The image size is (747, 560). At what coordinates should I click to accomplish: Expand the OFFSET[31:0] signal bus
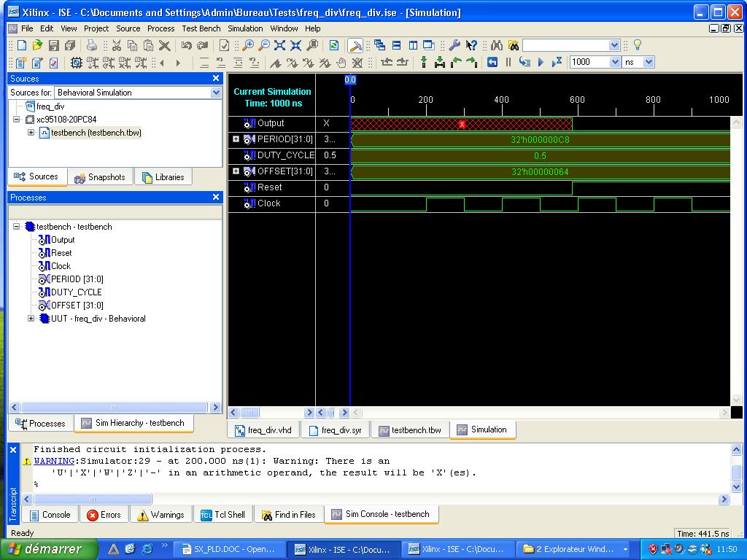[236, 171]
